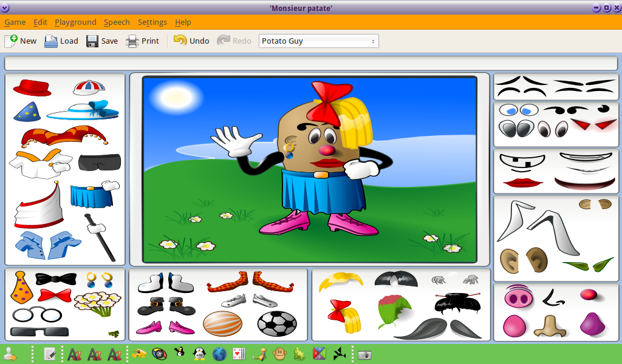Save the current potato drawing
The width and height of the screenshot is (622, 364).
102,41
